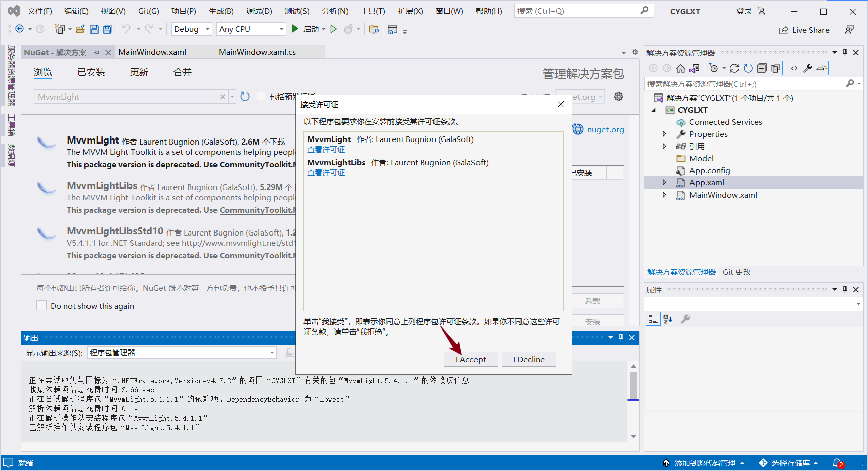Switch to 更新 tab
Viewport: 868px width, 471px height.
[x=139, y=72]
